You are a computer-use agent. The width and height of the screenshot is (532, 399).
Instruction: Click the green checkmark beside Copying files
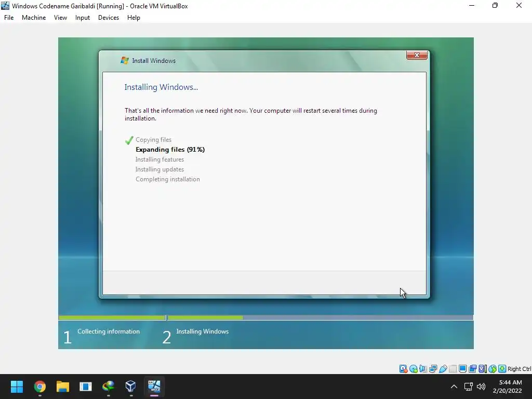(x=129, y=140)
